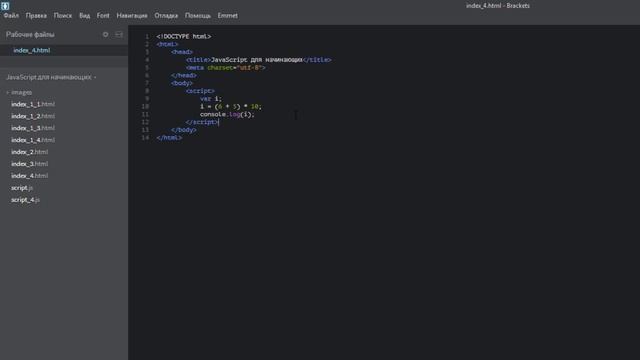Open index_1_2.html in file tree
The image size is (640, 360).
click(x=33, y=116)
